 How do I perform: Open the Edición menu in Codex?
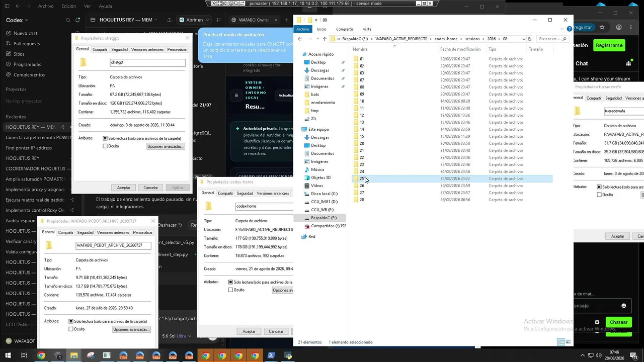pyautogui.click(x=68, y=6)
